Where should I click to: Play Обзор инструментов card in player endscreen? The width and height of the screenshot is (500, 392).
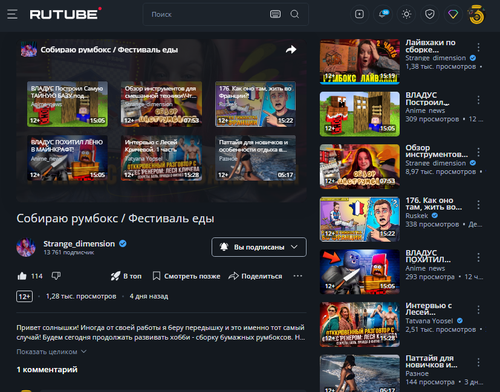pyautogui.click(x=161, y=104)
